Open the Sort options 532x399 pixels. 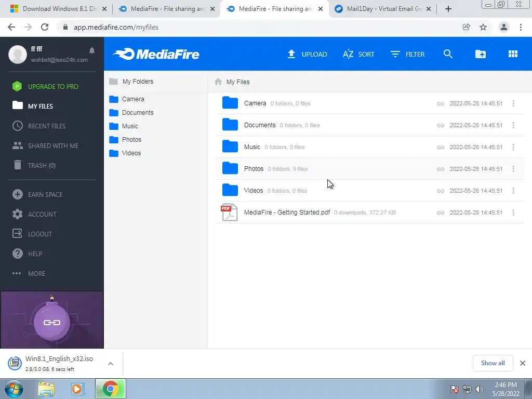(x=358, y=54)
